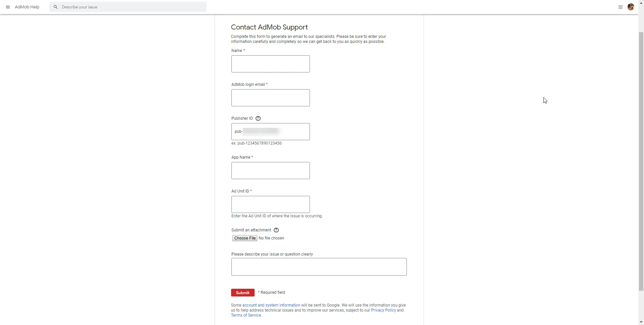Select the AdMob login email field

point(270,98)
